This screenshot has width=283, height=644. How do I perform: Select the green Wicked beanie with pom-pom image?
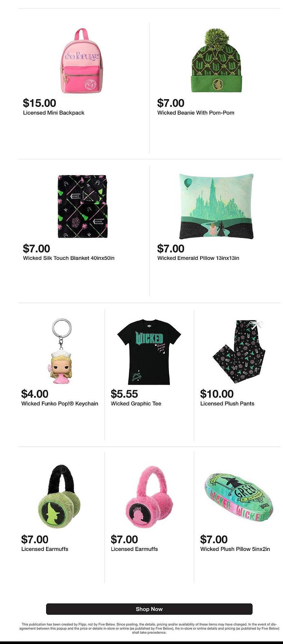pos(216,61)
